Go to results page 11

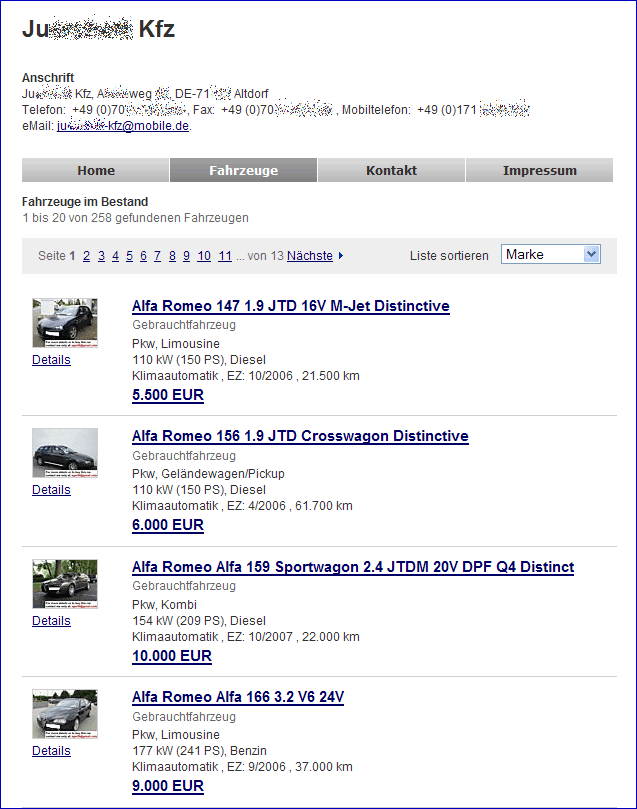(225, 256)
